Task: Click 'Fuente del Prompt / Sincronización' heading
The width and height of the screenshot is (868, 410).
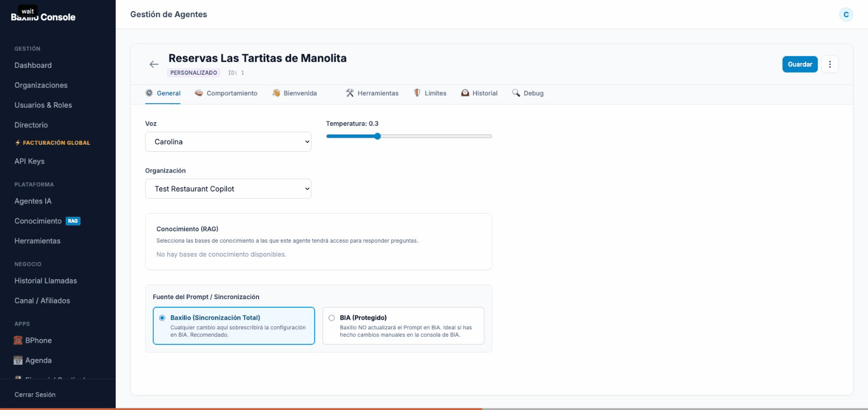Action: click(x=206, y=297)
